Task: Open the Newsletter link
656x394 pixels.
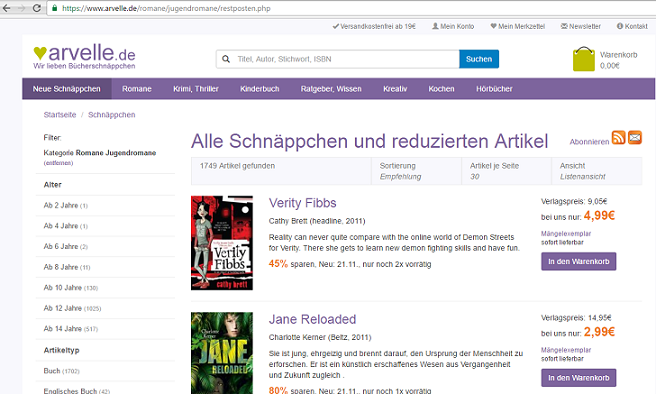Action: pos(581,26)
